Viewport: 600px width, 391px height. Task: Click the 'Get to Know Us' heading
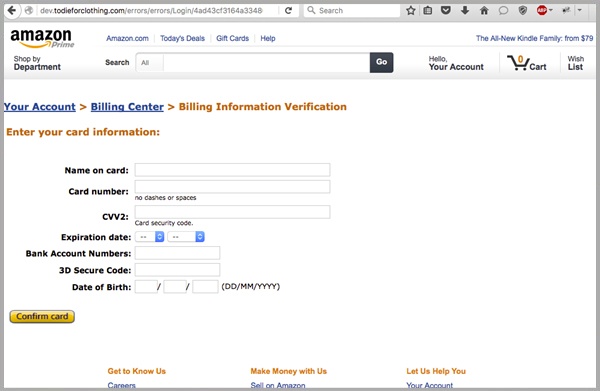point(137,371)
